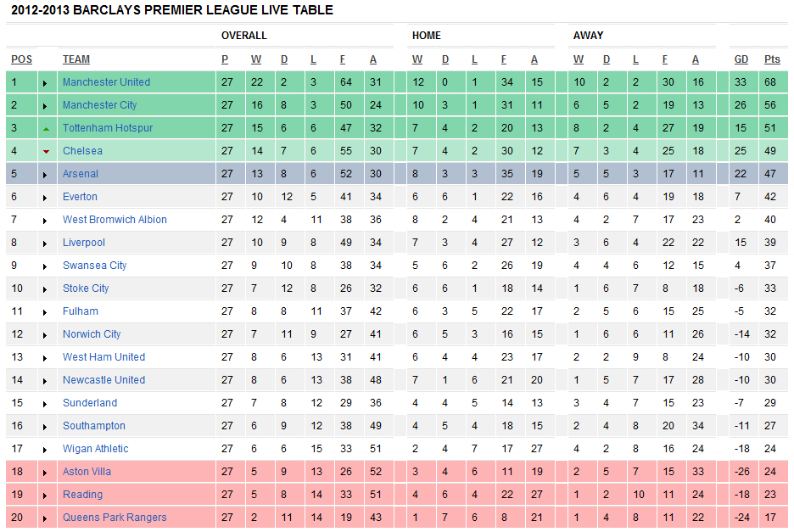Image resolution: width=794 pixels, height=532 pixels.
Task: Open the Reading team link
Action: click(82, 495)
